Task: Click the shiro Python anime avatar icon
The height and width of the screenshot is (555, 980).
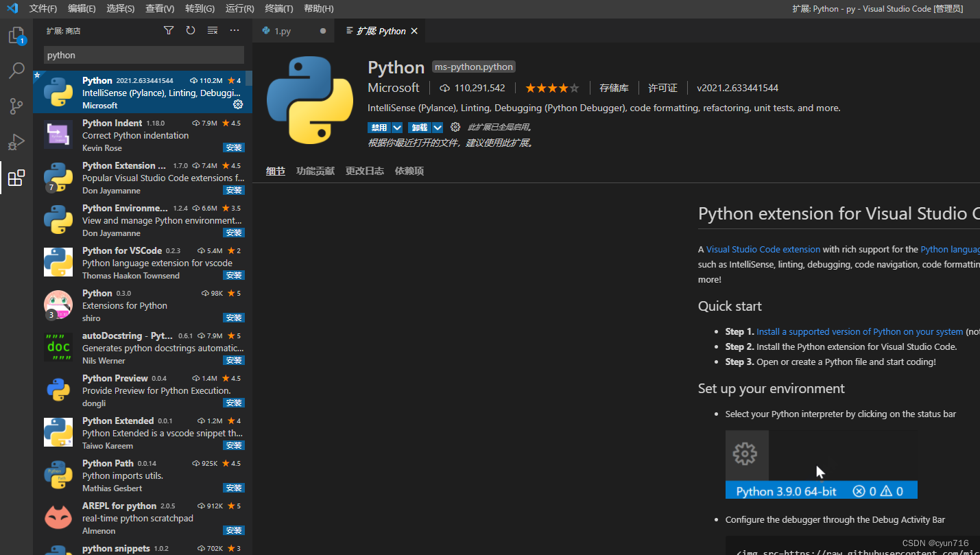Action: click(58, 305)
